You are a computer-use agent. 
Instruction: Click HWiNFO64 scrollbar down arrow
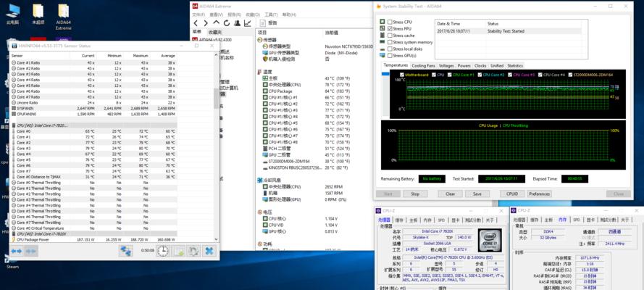pos(217,239)
